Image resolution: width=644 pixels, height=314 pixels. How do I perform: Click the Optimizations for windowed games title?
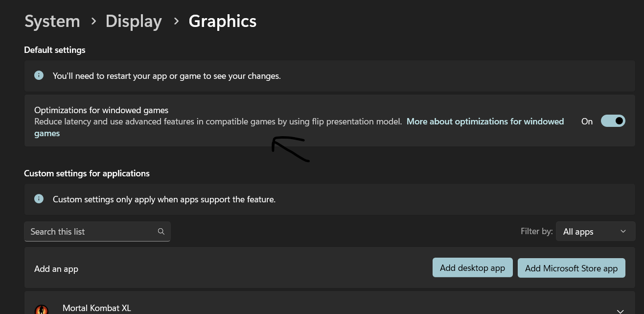click(101, 110)
